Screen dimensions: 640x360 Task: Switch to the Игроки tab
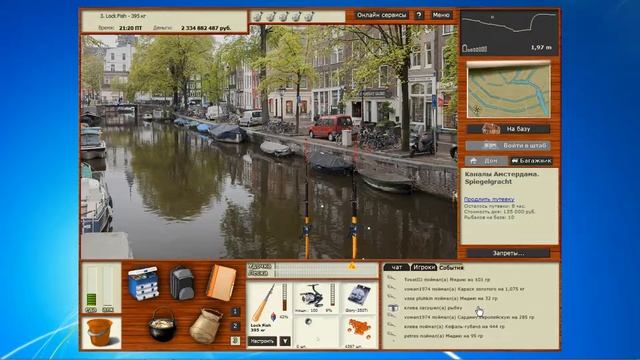(424, 267)
